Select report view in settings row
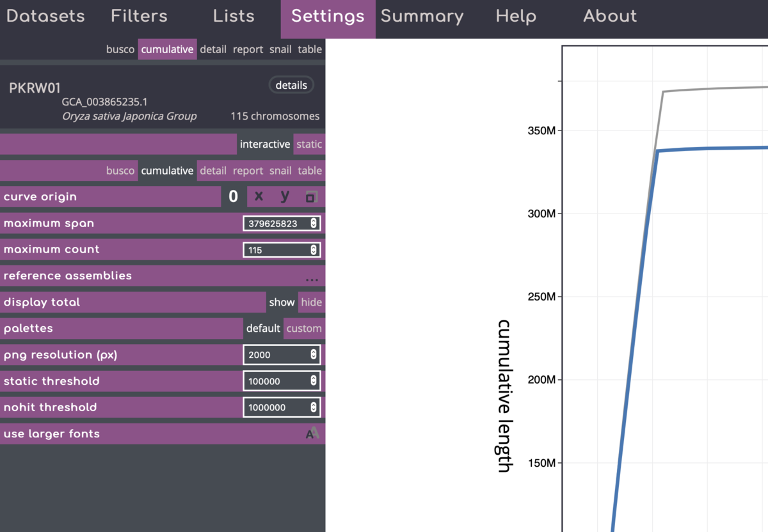768x532 pixels. click(x=248, y=171)
